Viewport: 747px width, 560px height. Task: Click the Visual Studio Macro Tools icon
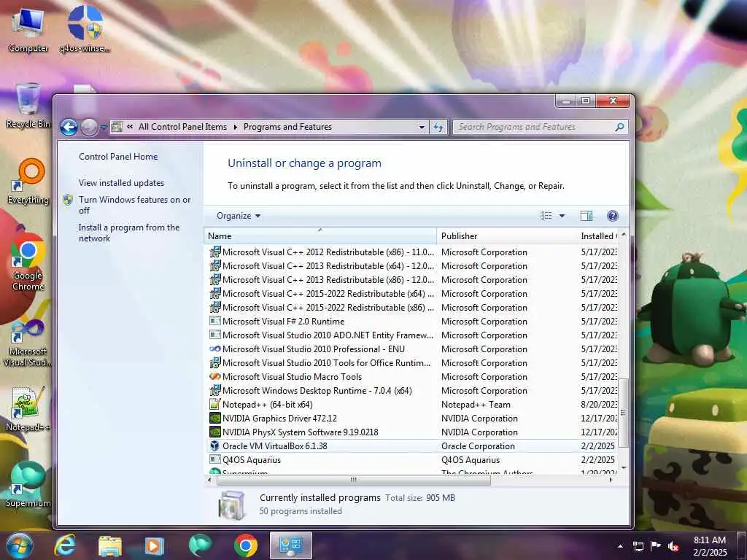point(215,377)
